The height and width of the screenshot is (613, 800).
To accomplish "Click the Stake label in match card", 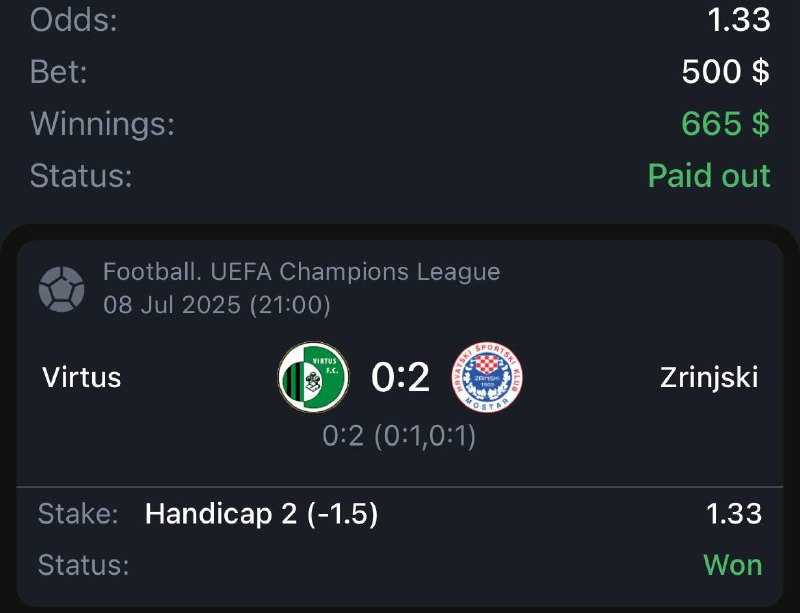I will click(x=78, y=514).
